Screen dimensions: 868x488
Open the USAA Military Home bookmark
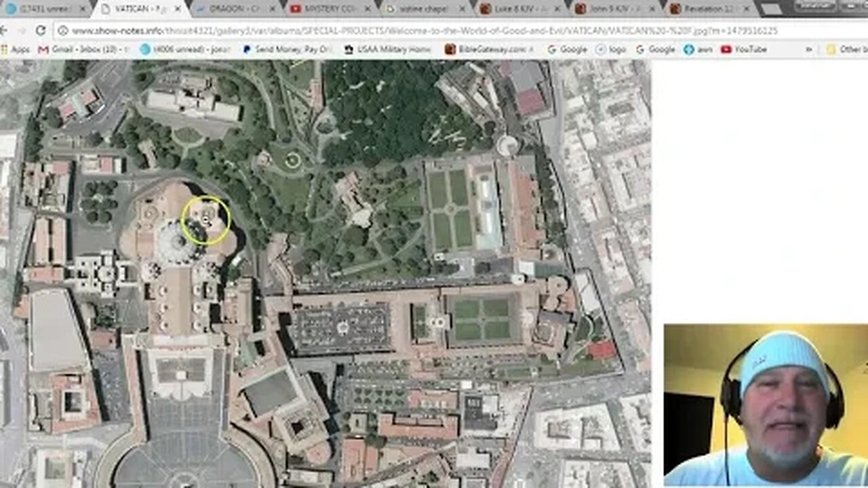pos(387,49)
